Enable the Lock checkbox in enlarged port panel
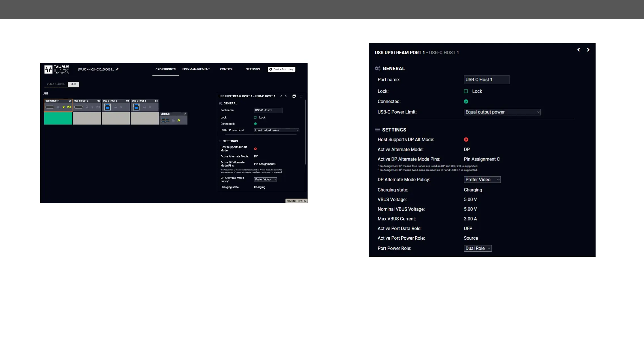The image size is (644, 362). tap(466, 91)
